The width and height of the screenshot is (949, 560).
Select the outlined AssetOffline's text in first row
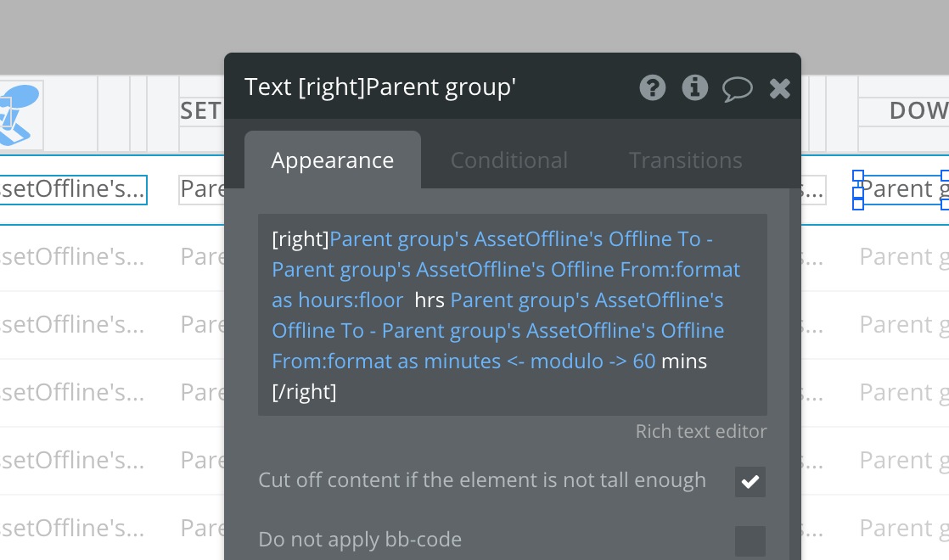73,189
